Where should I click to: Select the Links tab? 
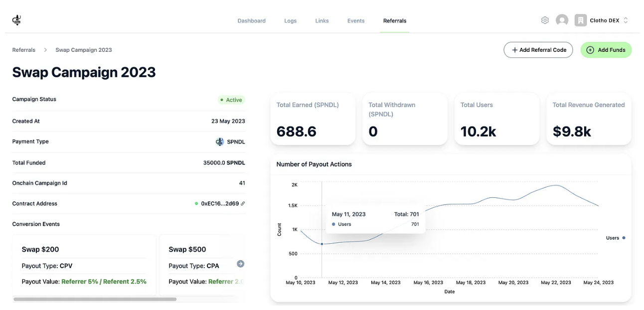pyautogui.click(x=322, y=21)
